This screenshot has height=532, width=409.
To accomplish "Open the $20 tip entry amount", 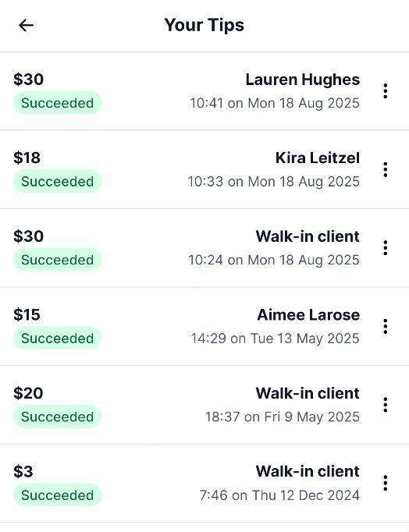I will [x=28, y=393].
